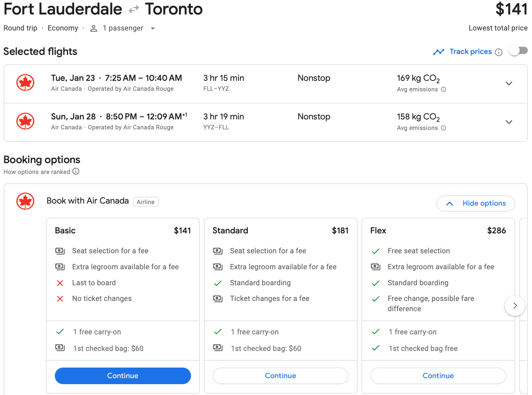The image size is (532, 395).
Task: Expand the Tue, Jan 23 flight details
Action: (509, 84)
